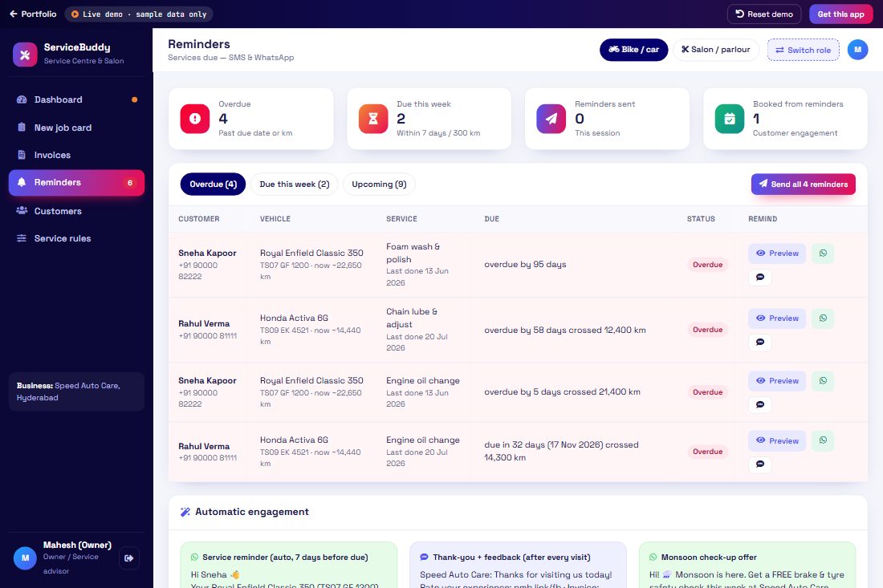Click the logout icon beside Mahesh

129,558
